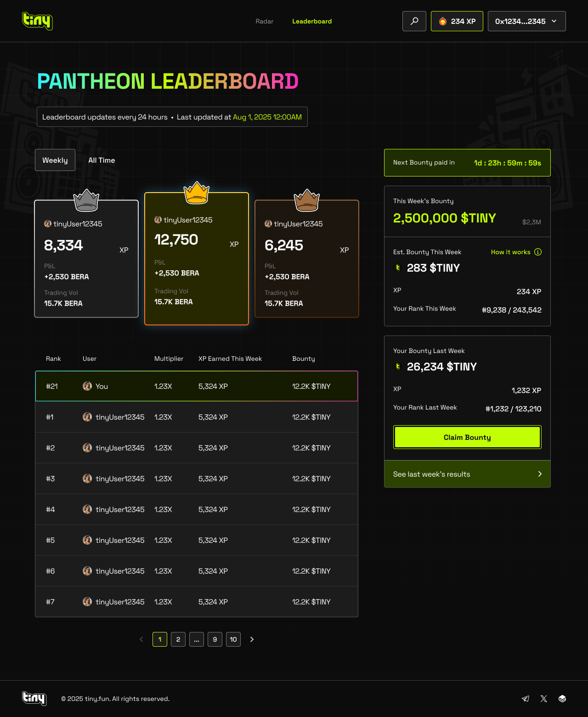Click 5,324 XP in rank #1 row
588x717 pixels.
point(213,417)
